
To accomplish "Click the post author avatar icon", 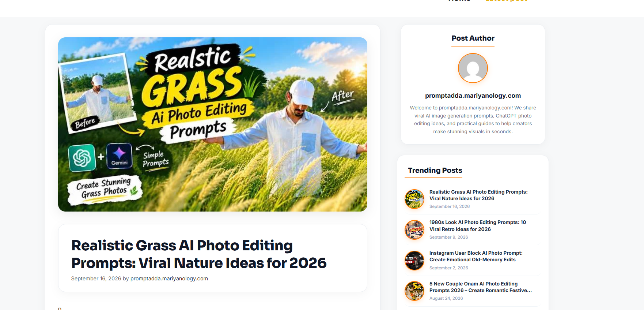I will [x=473, y=68].
